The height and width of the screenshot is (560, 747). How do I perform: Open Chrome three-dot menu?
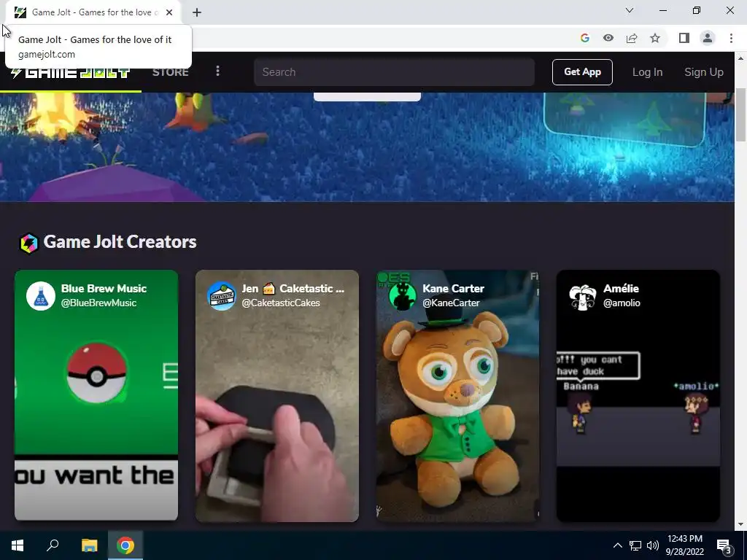click(731, 38)
